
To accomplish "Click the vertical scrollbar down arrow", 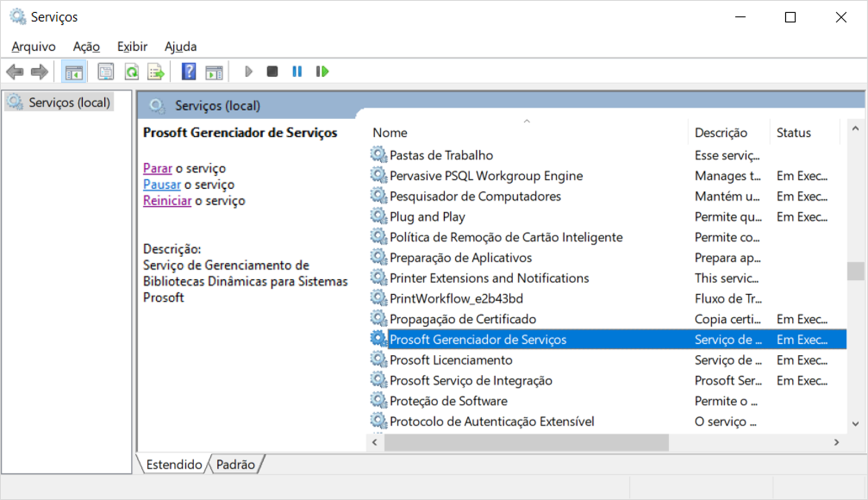I will click(x=855, y=424).
